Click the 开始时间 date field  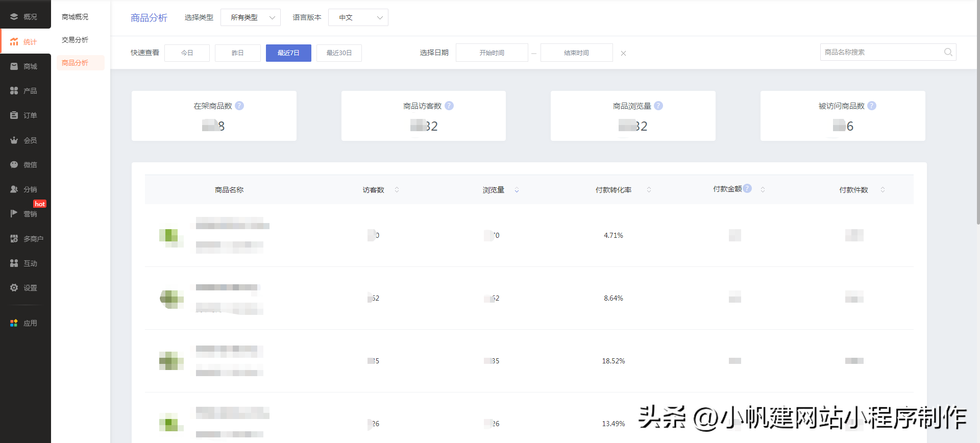(492, 53)
